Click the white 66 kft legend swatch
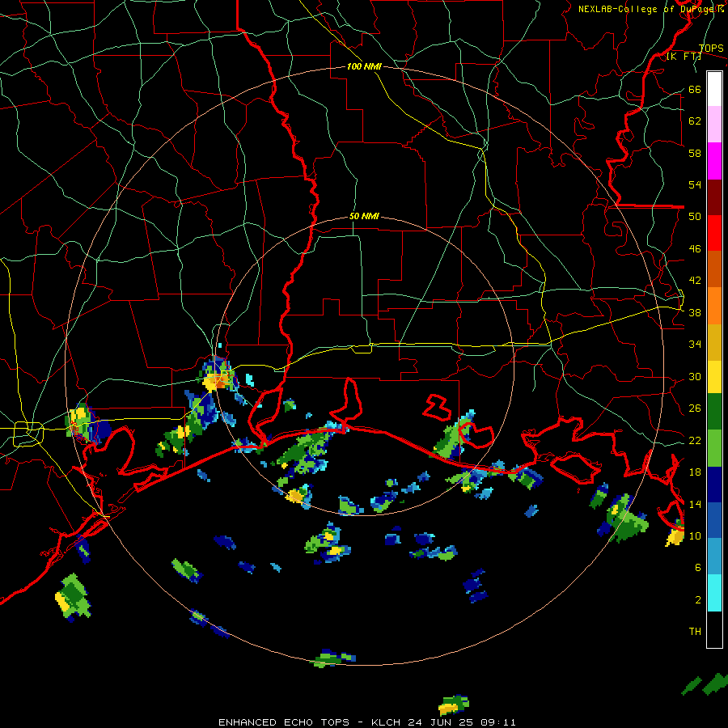The height and width of the screenshot is (728, 728). point(714,89)
